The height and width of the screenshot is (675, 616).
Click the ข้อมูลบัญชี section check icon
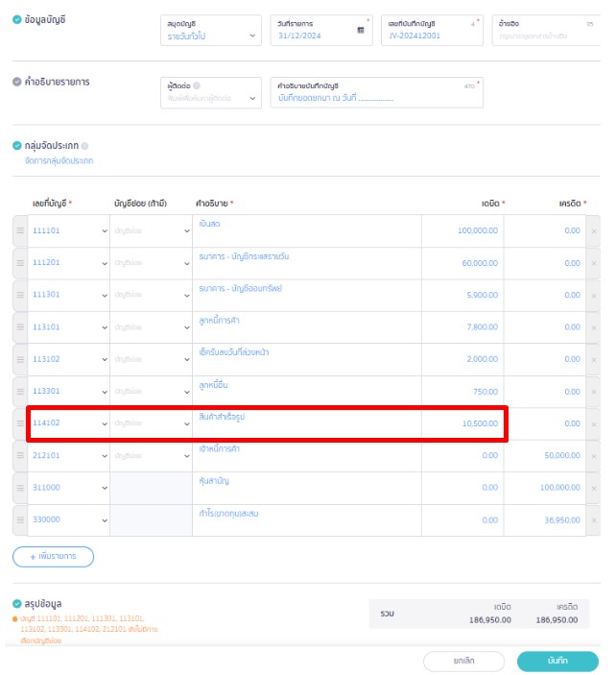[x=17, y=19]
